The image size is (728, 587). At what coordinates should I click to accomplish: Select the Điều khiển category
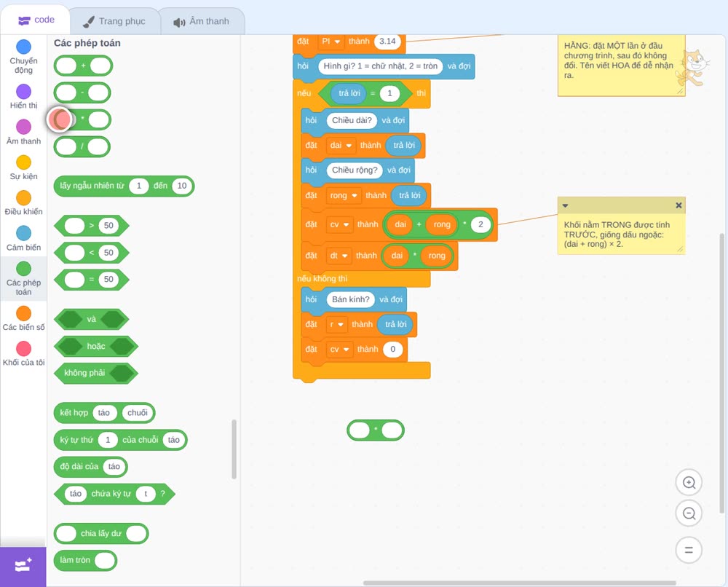23,203
